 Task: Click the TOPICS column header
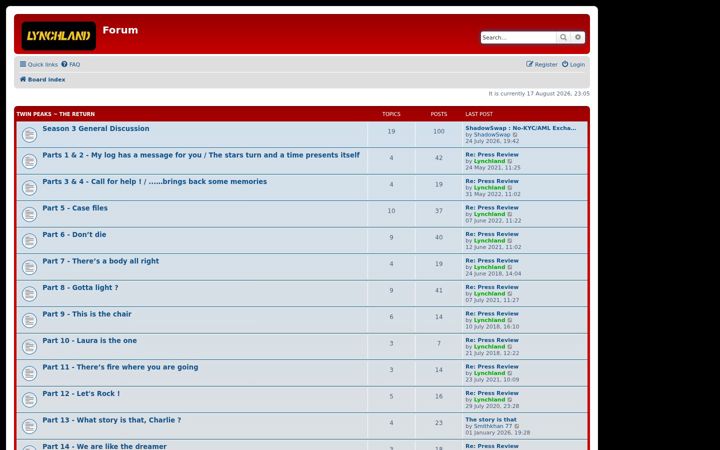(x=391, y=114)
